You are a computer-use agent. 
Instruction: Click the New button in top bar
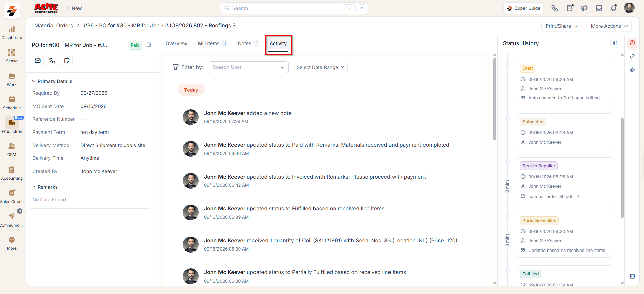(x=73, y=8)
